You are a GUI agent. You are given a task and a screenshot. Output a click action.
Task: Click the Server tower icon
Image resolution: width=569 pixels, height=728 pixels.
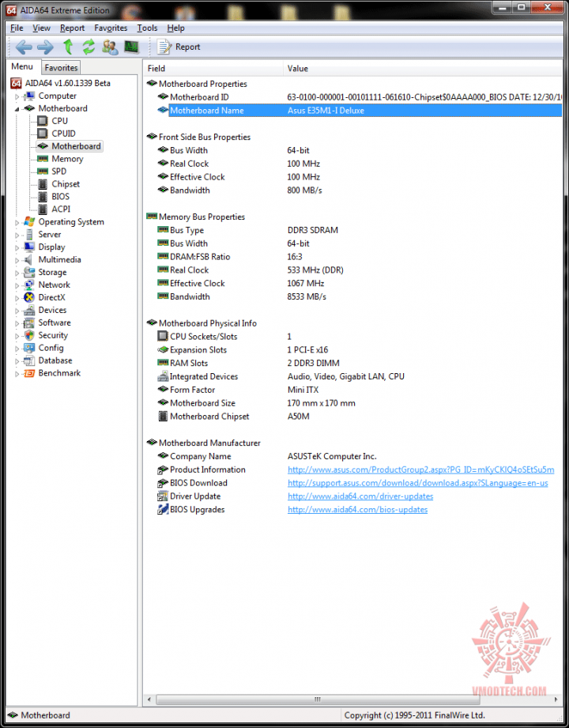[29, 235]
